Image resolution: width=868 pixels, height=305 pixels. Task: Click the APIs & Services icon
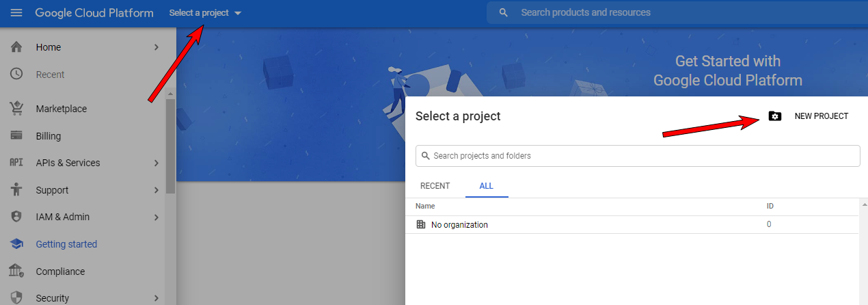point(17,163)
